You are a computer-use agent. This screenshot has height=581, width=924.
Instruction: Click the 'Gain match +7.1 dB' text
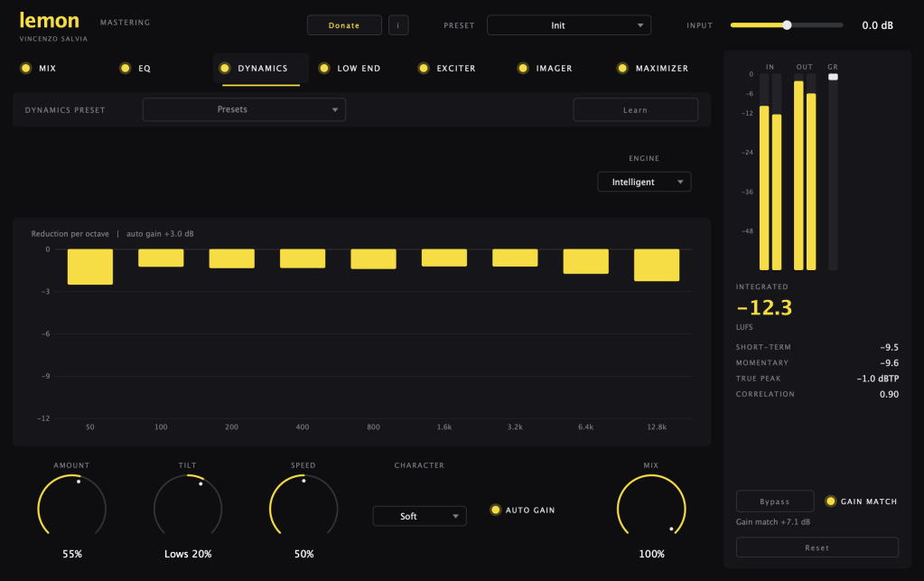pos(773,522)
